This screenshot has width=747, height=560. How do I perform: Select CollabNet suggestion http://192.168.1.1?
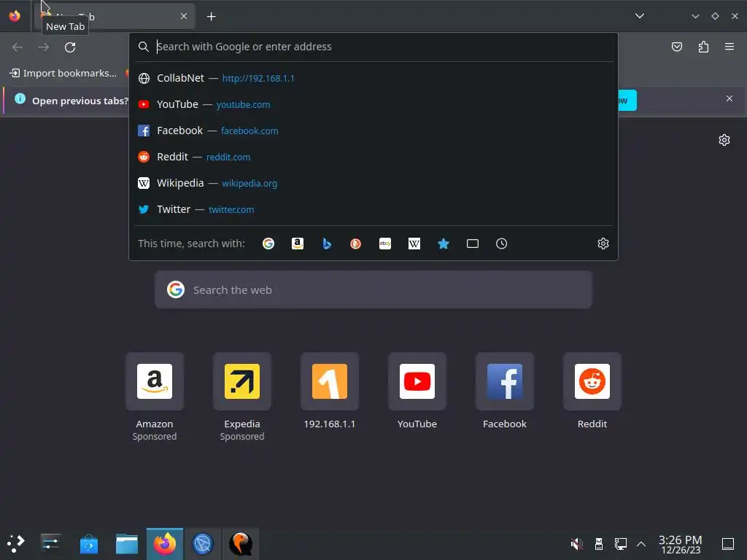point(373,78)
